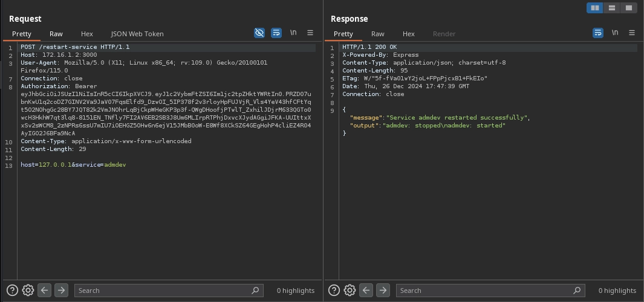The image size is (644, 302).
Task: Toggle newline \n display in Request panel
Action: [x=293, y=33]
